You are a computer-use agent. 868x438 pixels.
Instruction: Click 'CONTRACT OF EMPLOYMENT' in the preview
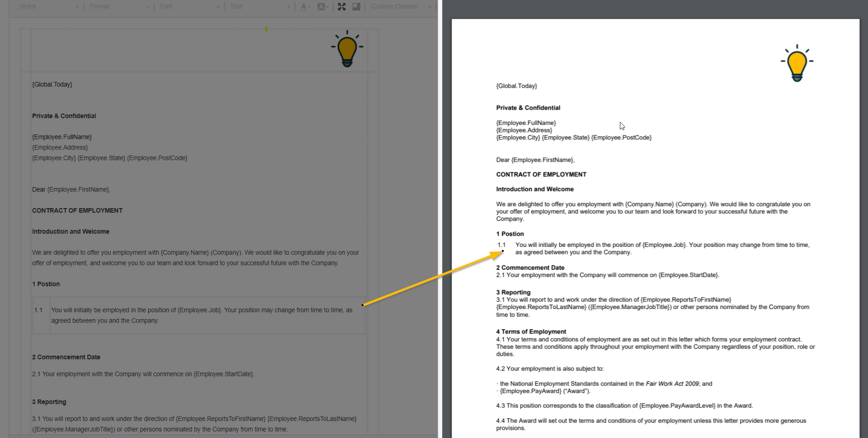(x=541, y=174)
